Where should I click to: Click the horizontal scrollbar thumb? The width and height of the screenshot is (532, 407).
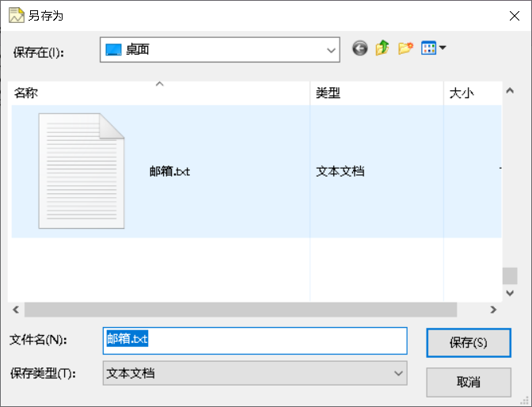pos(241,310)
